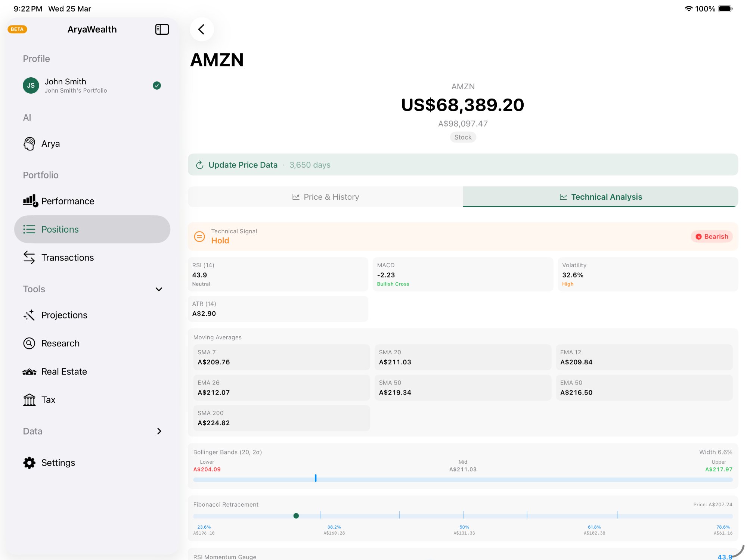The height and width of the screenshot is (560, 747).
Task: Open Transactions arrows icon
Action: tap(29, 258)
